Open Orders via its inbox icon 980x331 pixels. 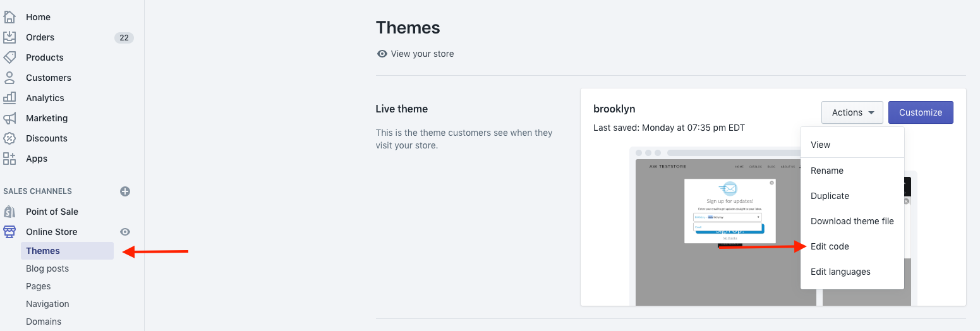click(9, 37)
